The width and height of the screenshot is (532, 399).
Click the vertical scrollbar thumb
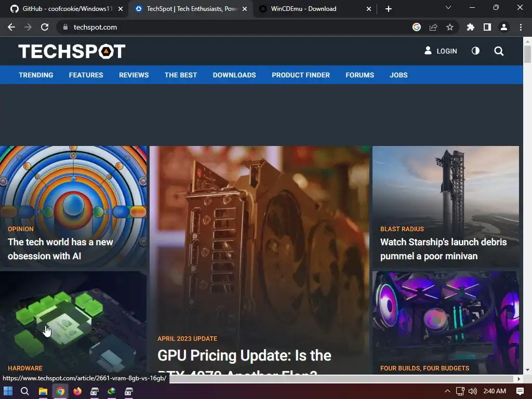coord(527,54)
